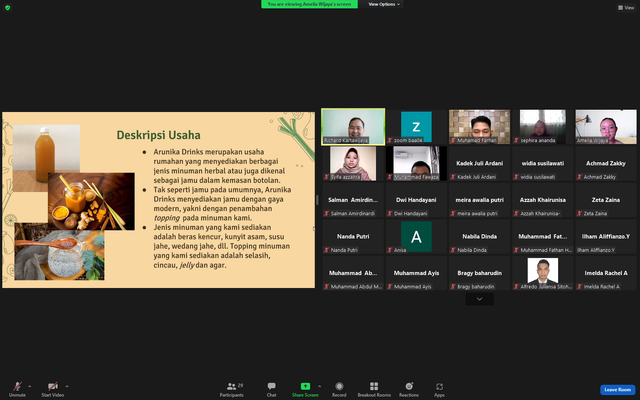This screenshot has width=640, height=400.
Task: Select the Achmad Zakky tile
Action: (606, 163)
